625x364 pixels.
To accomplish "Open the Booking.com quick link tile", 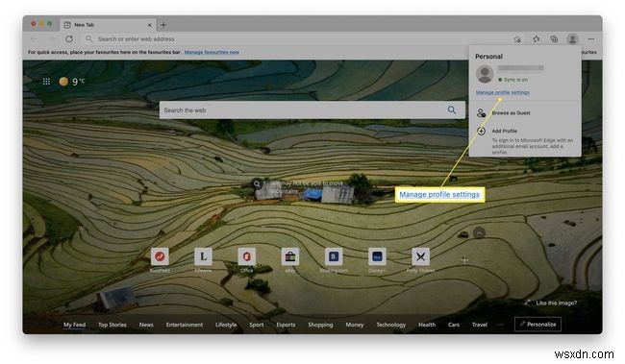I will pos(334,256).
